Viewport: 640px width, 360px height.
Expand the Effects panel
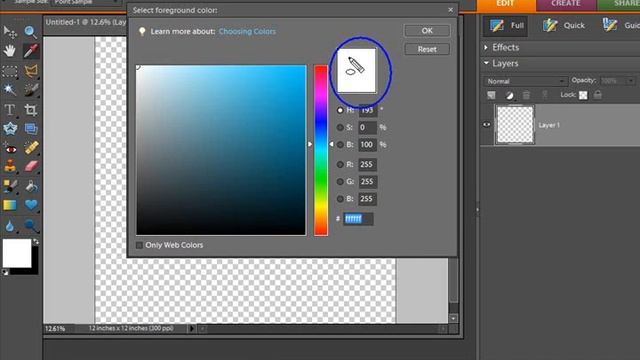tap(486, 47)
